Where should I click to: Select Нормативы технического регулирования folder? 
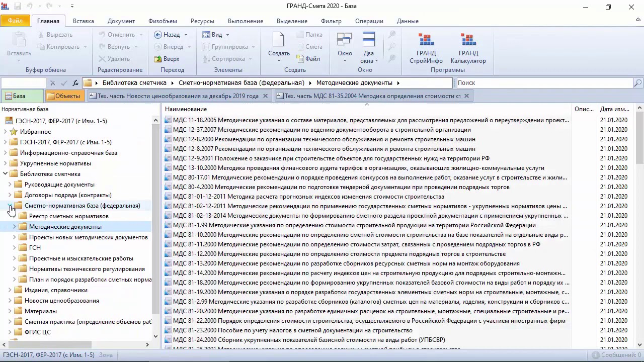[87, 269]
